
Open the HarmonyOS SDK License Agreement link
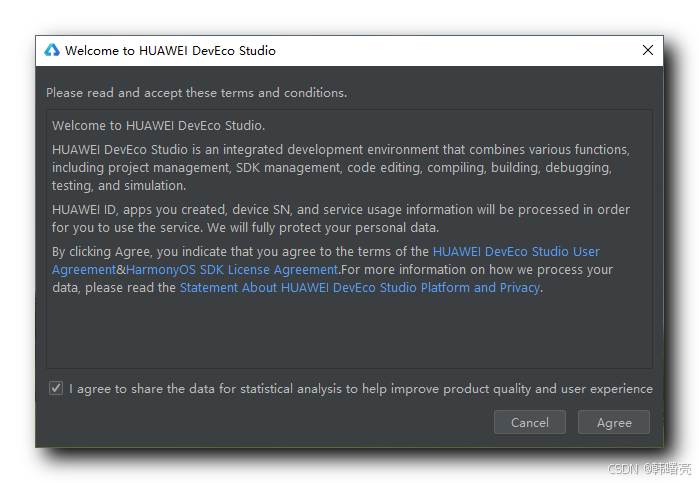coord(232,270)
